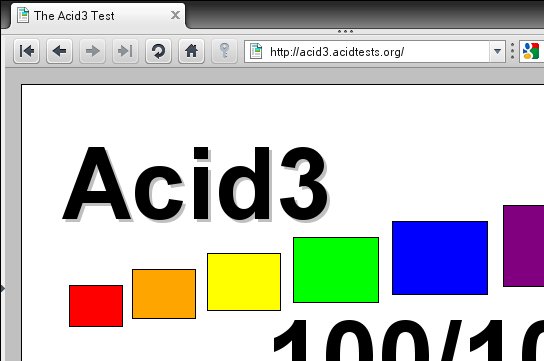The width and height of the screenshot is (544, 361).
Task: Click the Wand password key icon
Action: coord(224,51)
